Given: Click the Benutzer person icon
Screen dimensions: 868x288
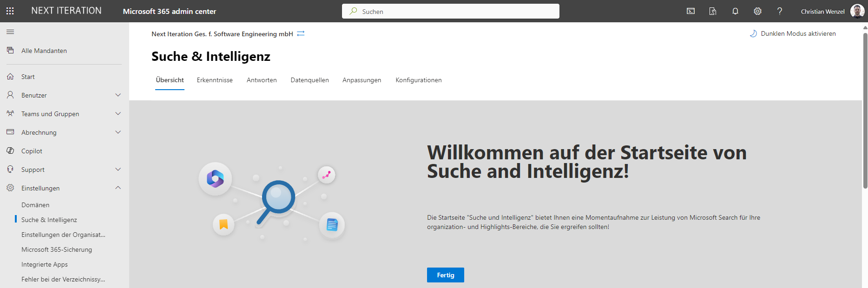Looking at the screenshot, I should (x=10, y=95).
